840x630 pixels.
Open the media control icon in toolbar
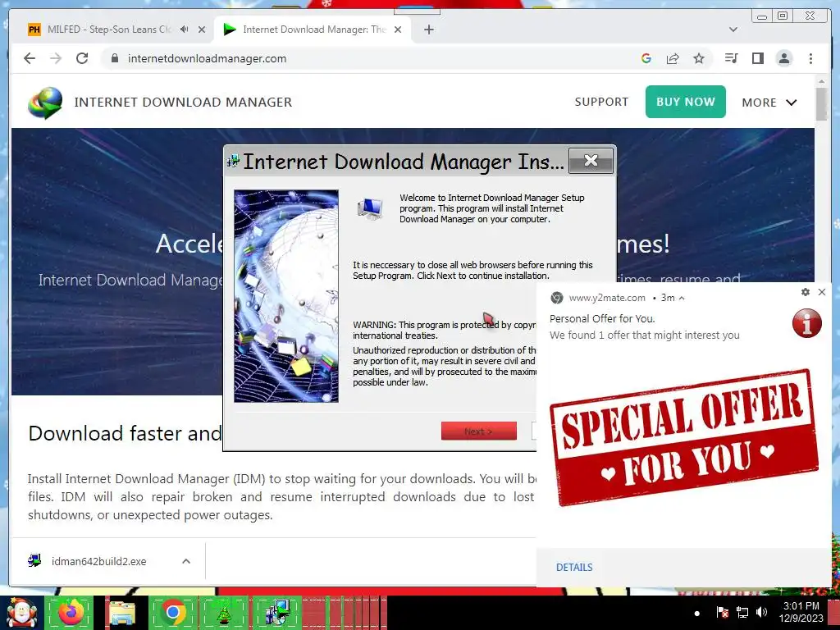tap(731, 58)
